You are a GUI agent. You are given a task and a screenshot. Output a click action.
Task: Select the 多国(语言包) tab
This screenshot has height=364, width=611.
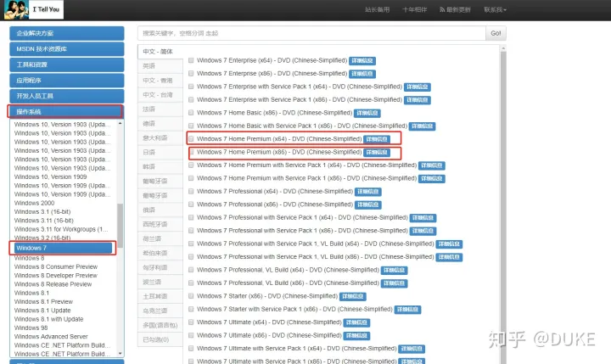coord(160,325)
